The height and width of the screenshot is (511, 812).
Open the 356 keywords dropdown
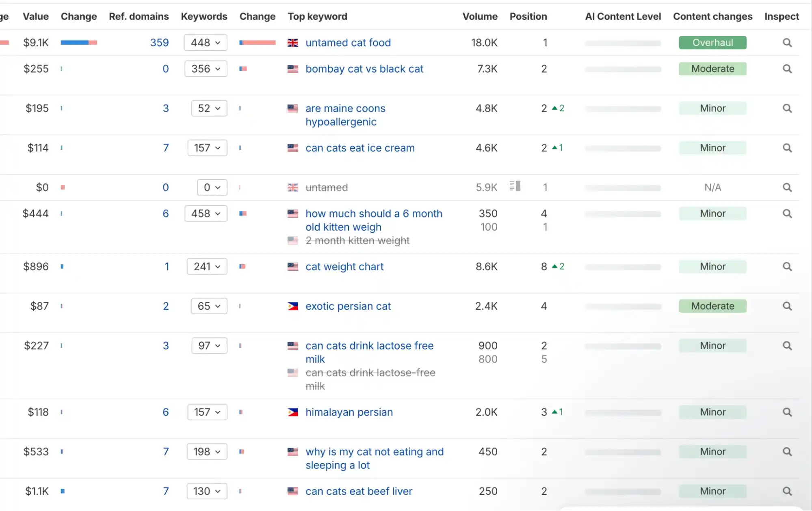click(205, 69)
